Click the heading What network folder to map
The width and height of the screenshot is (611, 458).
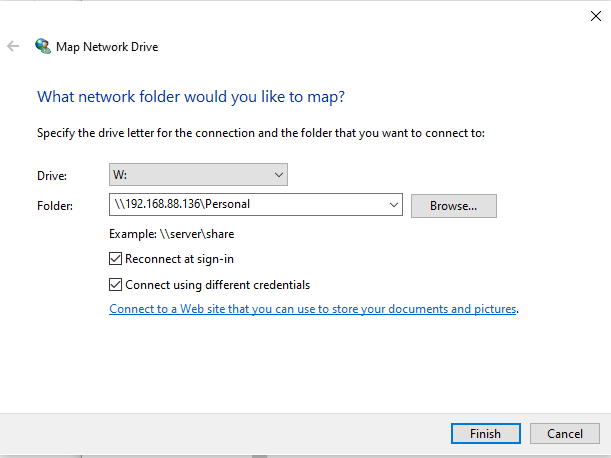[x=191, y=97]
